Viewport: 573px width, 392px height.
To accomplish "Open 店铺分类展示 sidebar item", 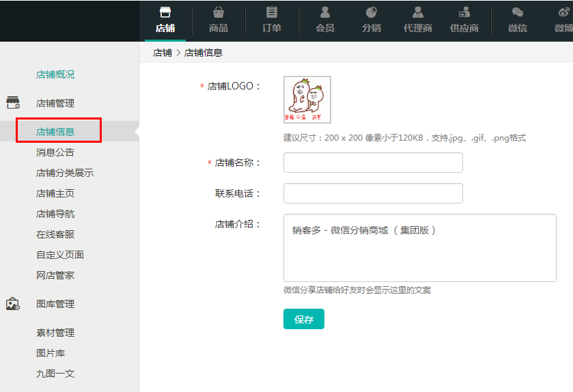I will 65,173.
